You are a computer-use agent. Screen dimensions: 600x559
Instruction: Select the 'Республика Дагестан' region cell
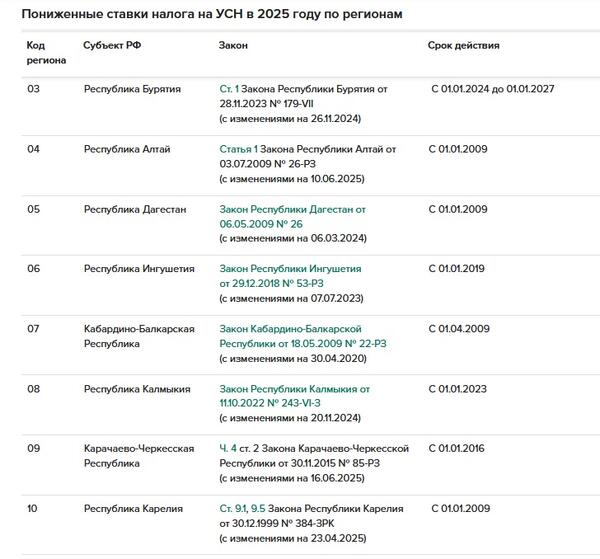[x=135, y=209]
